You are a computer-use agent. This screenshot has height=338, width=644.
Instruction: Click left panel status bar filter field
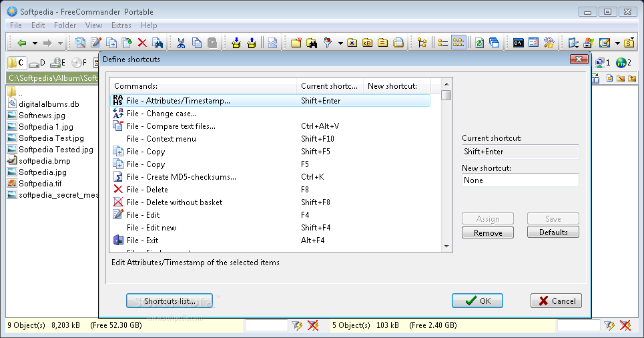[266, 325]
